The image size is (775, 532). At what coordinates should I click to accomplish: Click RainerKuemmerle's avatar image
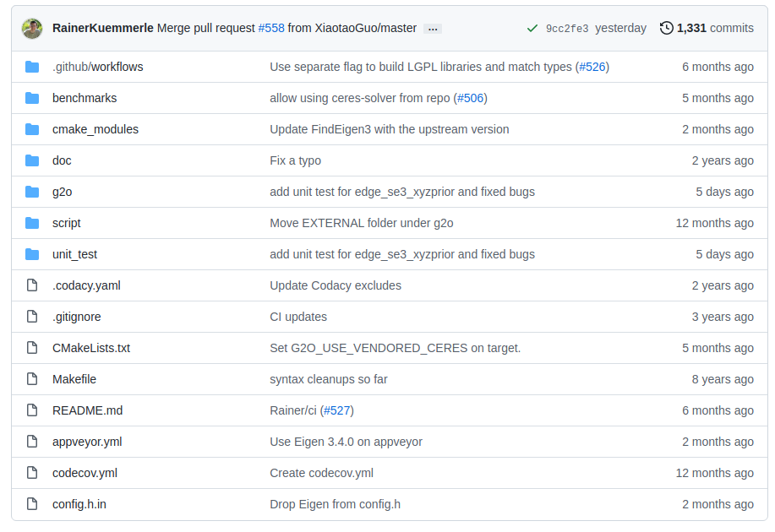pyautogui.click(x=32, y=29)
